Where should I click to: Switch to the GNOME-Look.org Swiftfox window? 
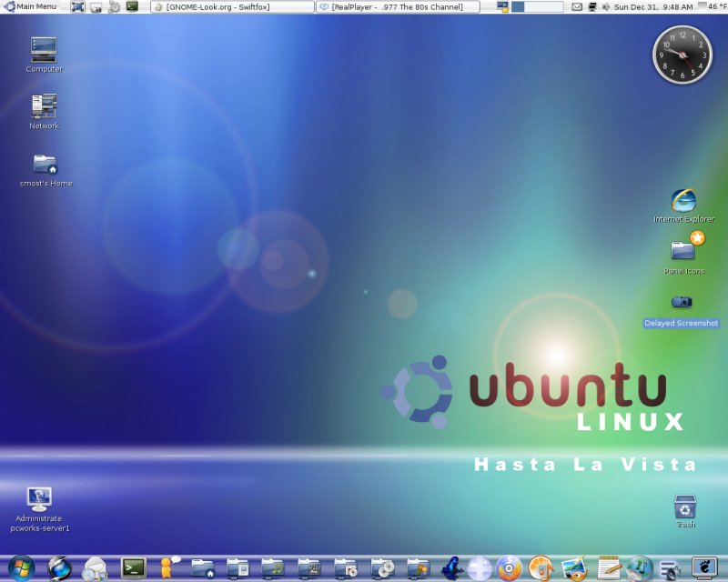click(x=233, y=7)
